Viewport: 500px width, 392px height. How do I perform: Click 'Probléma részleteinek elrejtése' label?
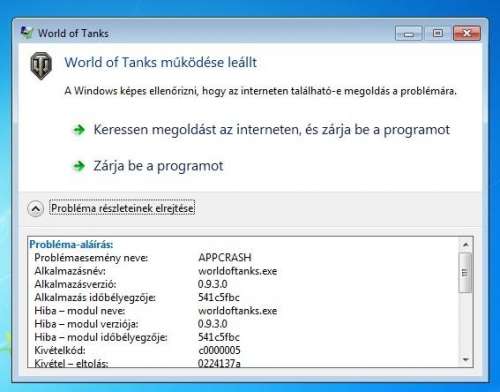[122, 208]
